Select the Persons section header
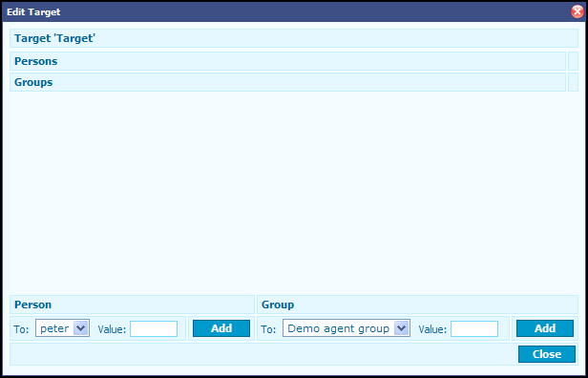Image resolution: width=588 pixels, height=378 pixels. click(x=287, y=61)
